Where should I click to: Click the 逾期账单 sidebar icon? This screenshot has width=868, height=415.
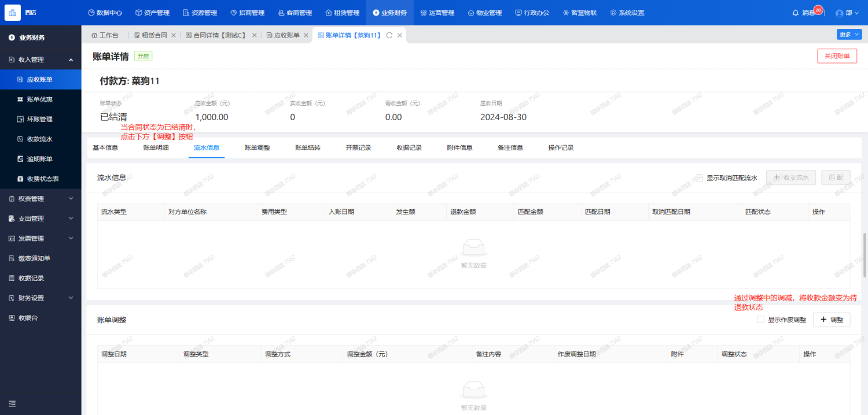click(20, 159)
